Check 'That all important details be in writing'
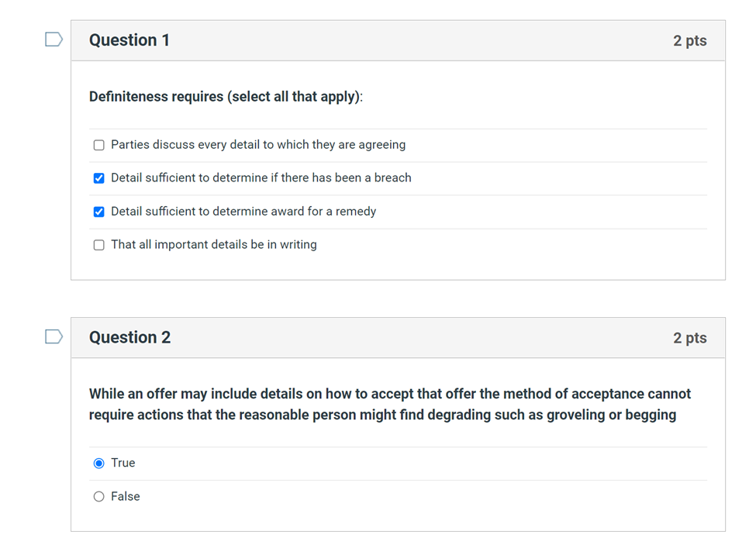This screenshot has width=756, height=538. tap(98, 244)
